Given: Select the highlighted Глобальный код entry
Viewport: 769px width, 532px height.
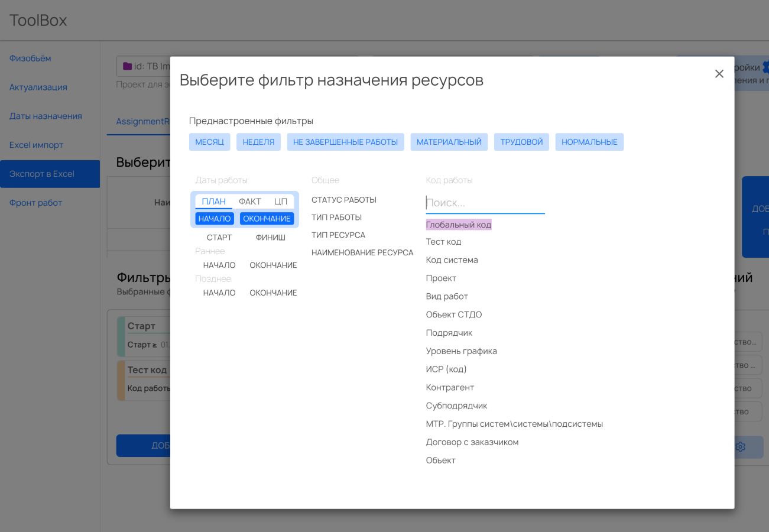Looking at the screenshot, I should click(x=459, y=225).
